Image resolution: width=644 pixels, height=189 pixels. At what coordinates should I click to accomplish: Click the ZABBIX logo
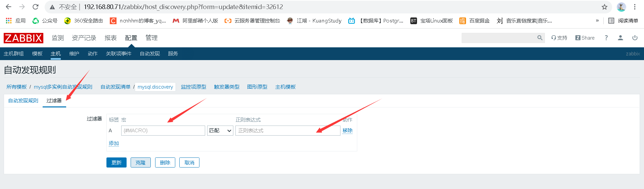click(x=24, y=38)
